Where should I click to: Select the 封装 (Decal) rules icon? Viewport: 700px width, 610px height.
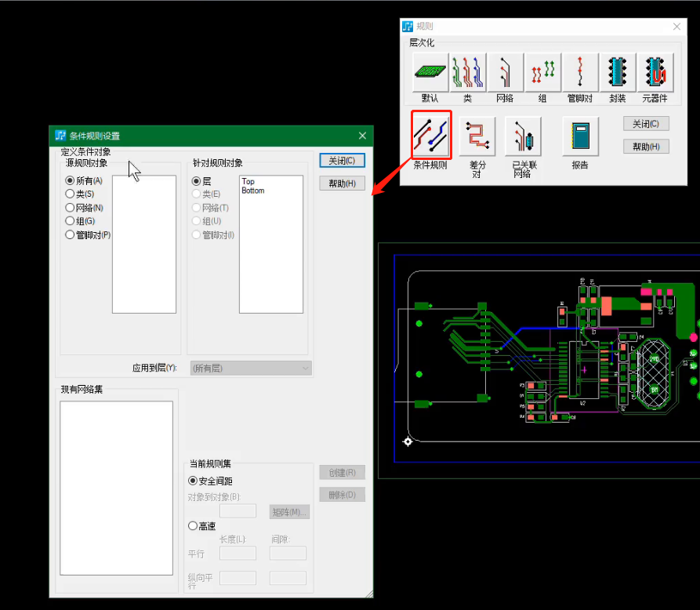click(x=617, y=72)
